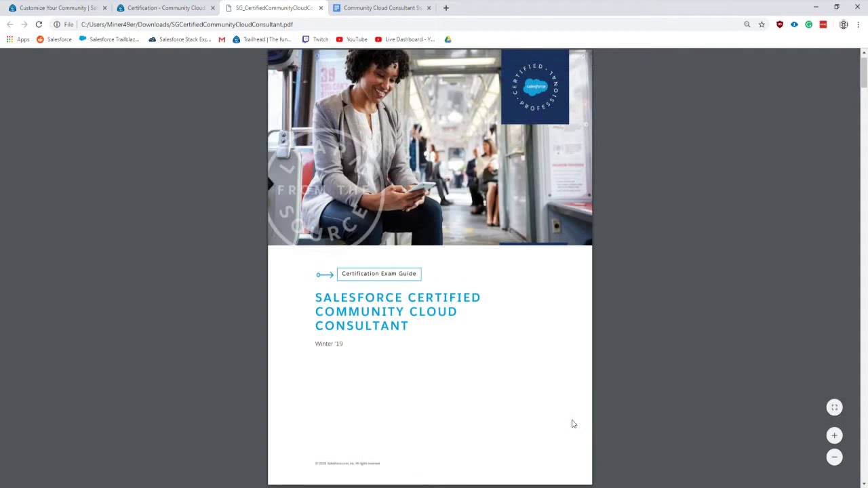The image size is (868, 488).
Task: Open the Apps grid shortcut
Action: [18, 39]
